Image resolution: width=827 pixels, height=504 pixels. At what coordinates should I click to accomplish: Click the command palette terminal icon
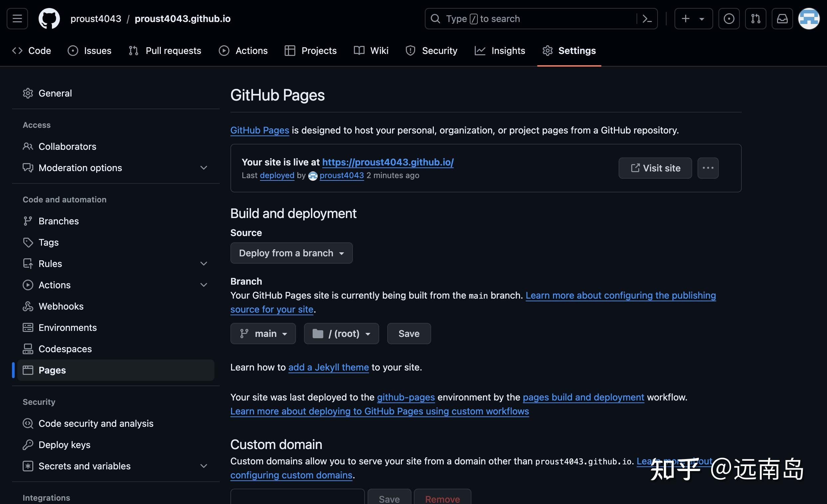coord(647,18)
